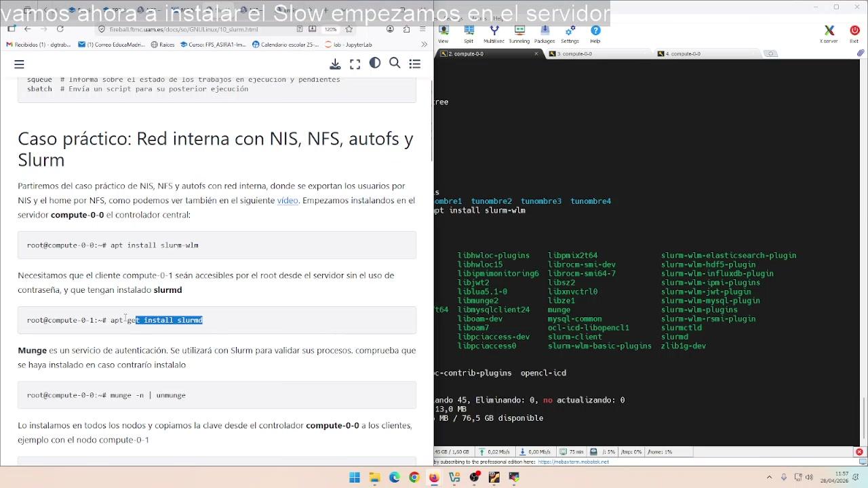Screen dimensions: 868x488
Task: Open the docs page search icon
Action: [x=395, y=64]
